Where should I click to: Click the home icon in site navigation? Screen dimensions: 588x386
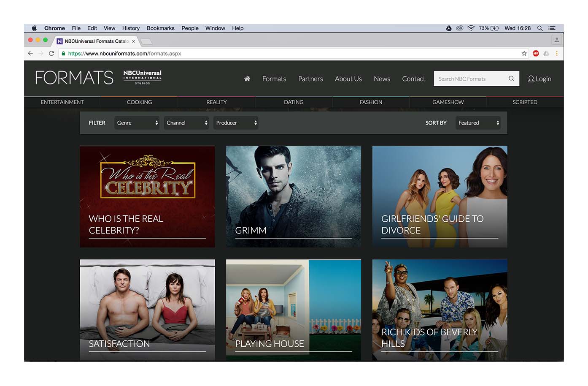pos(247,79)
